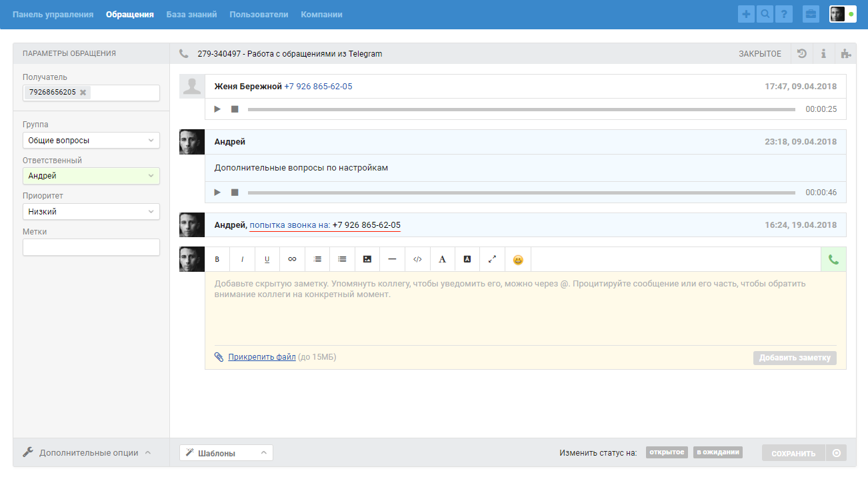Open the Приоритет dropdown showing Низкий

[91, 211]
